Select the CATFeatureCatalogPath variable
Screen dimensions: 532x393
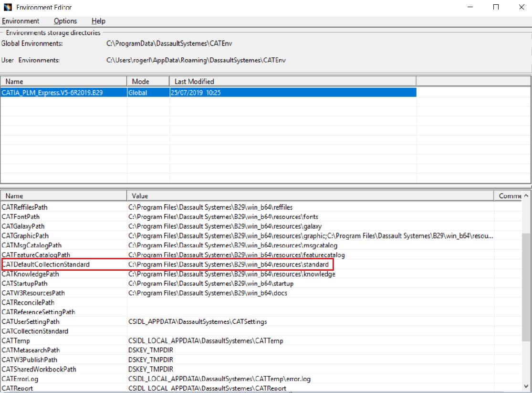[x=36, y=255]
